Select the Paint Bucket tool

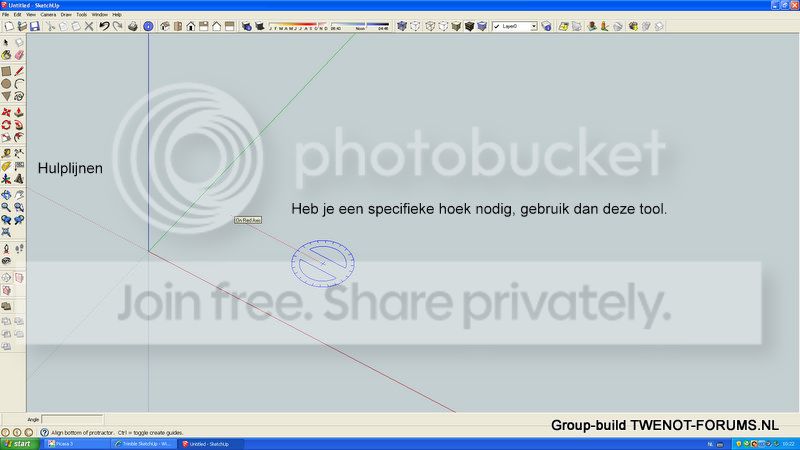(6, 55)
